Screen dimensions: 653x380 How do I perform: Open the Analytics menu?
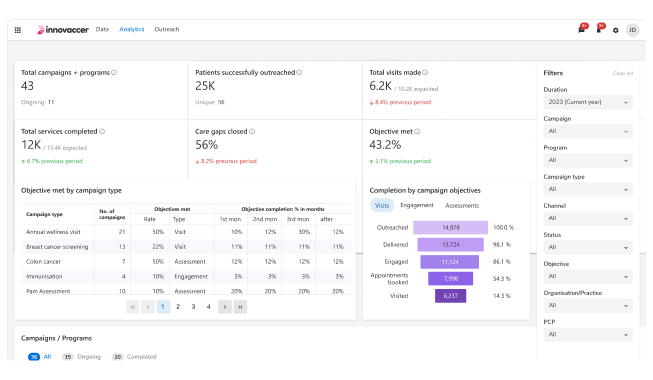[x=132, y=29]
